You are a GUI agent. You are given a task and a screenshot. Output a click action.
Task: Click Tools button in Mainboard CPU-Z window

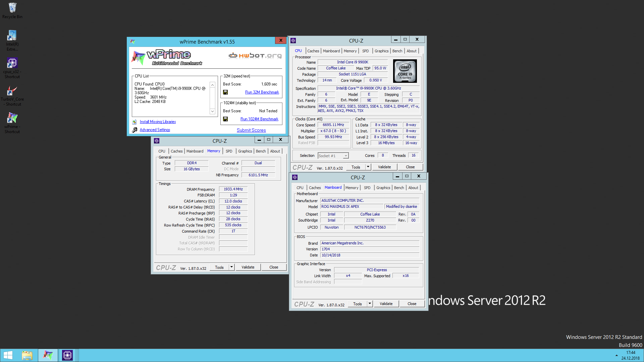pos(358,304)
